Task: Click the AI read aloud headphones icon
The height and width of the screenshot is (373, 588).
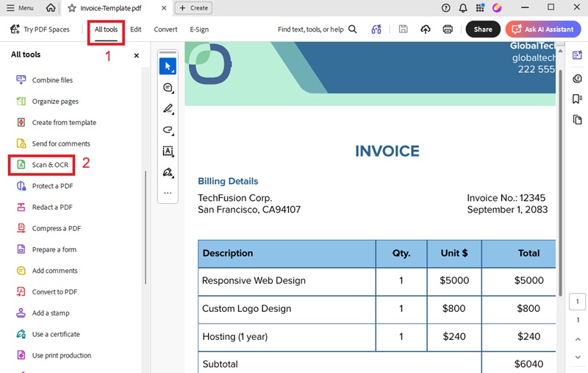Action: 376,29
